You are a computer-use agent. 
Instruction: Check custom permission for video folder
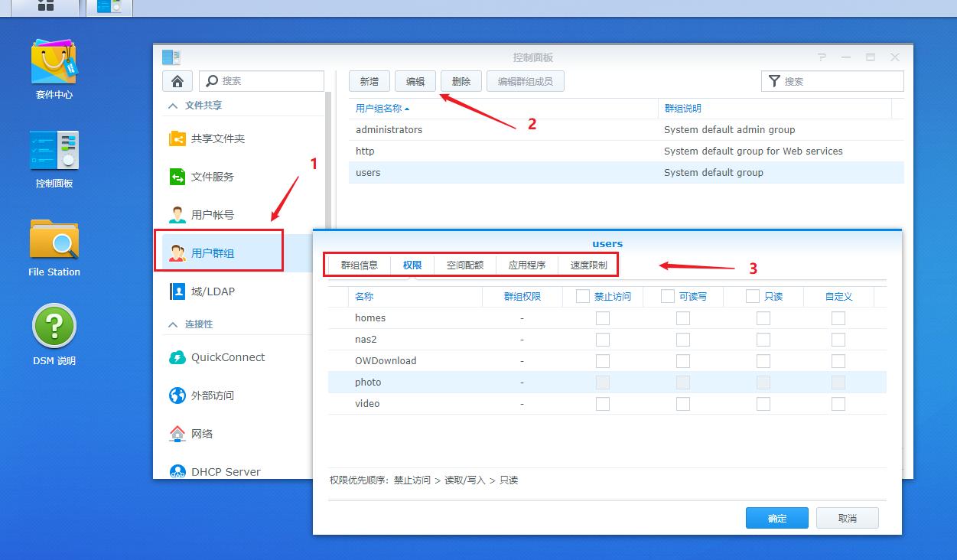[838, 404]
